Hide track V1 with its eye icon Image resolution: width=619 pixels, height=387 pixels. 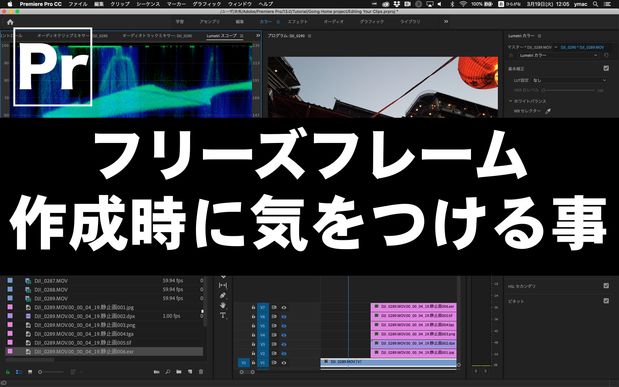[283, 363]
